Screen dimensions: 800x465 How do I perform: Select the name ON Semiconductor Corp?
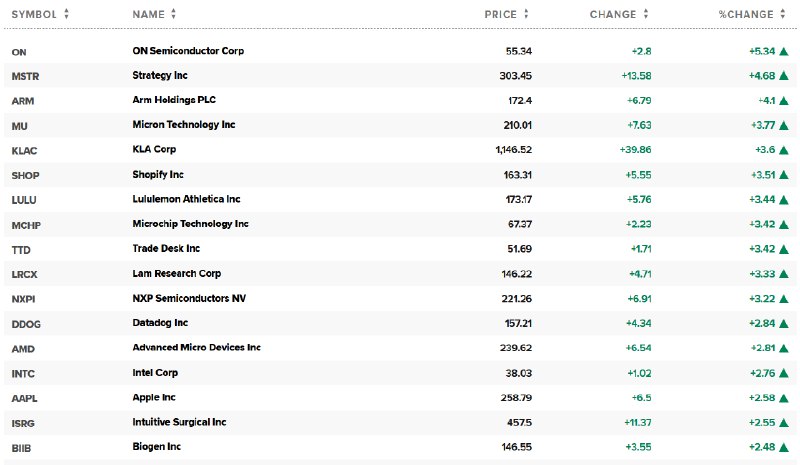point(188,51)
